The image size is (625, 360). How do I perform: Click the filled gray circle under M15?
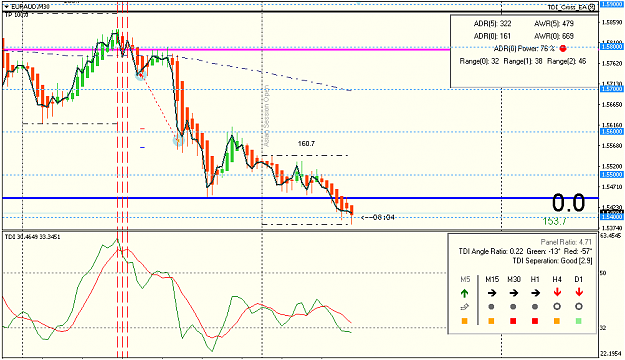coord(491,307)
